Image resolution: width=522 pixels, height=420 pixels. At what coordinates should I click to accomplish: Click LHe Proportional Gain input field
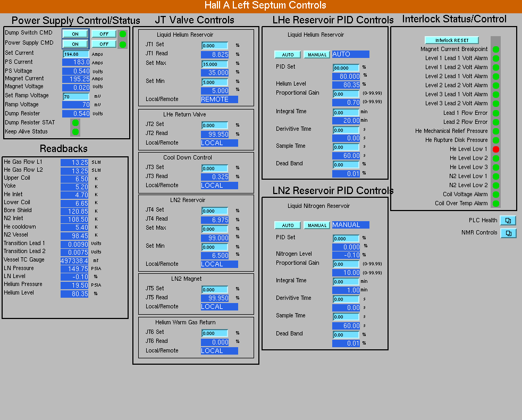click(346, 94)
